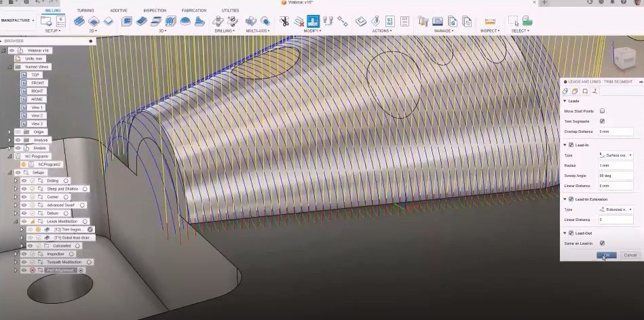Open the fourth leads tab icon in dialog
644x320 pixels.
[x=594, y=91]
